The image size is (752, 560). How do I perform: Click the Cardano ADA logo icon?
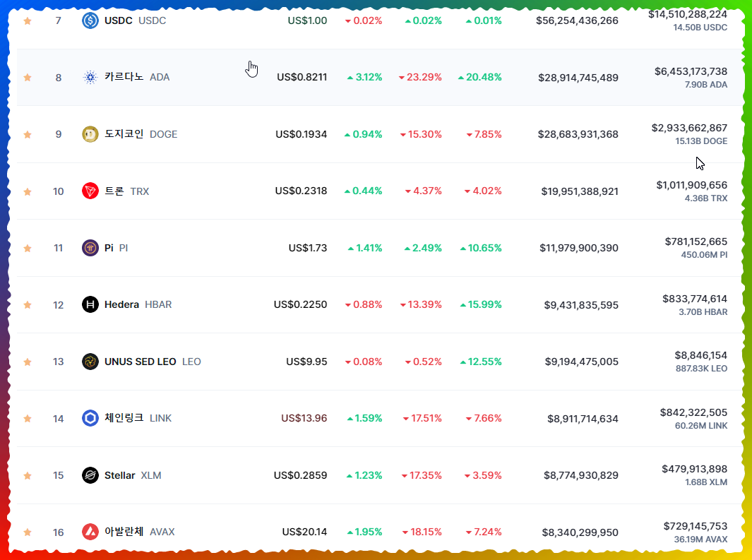pyautogui.click(x=90, y=77)
